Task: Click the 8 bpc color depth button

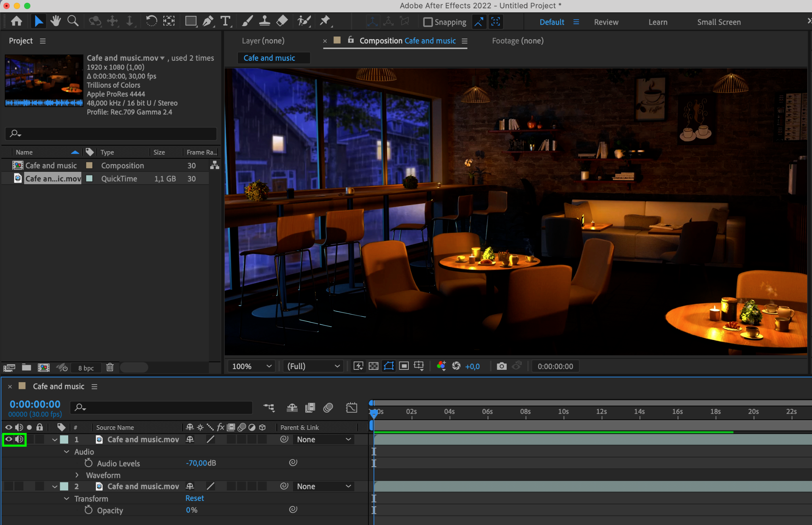Action: (x=86, y=368)
